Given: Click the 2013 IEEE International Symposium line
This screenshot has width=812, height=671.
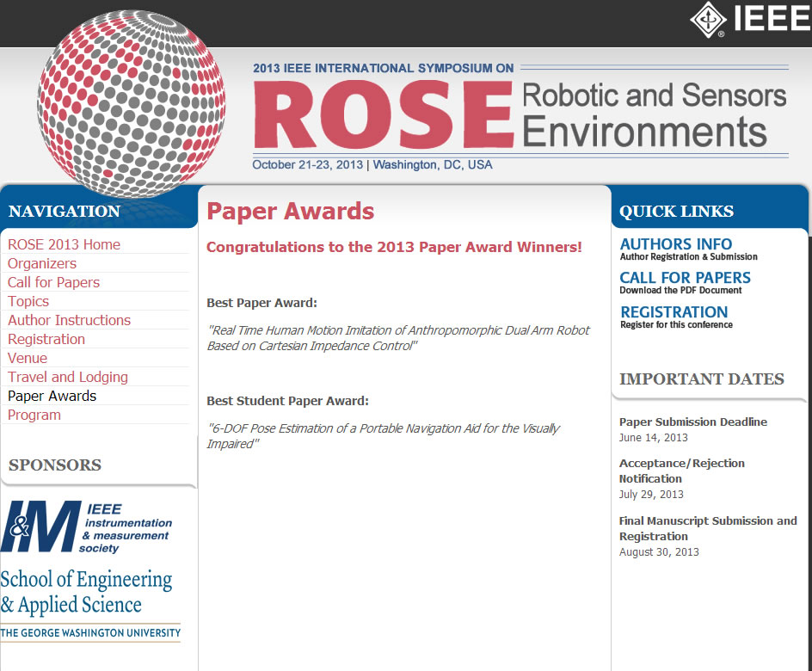Looking at the screenshot, I should [384, 68].
